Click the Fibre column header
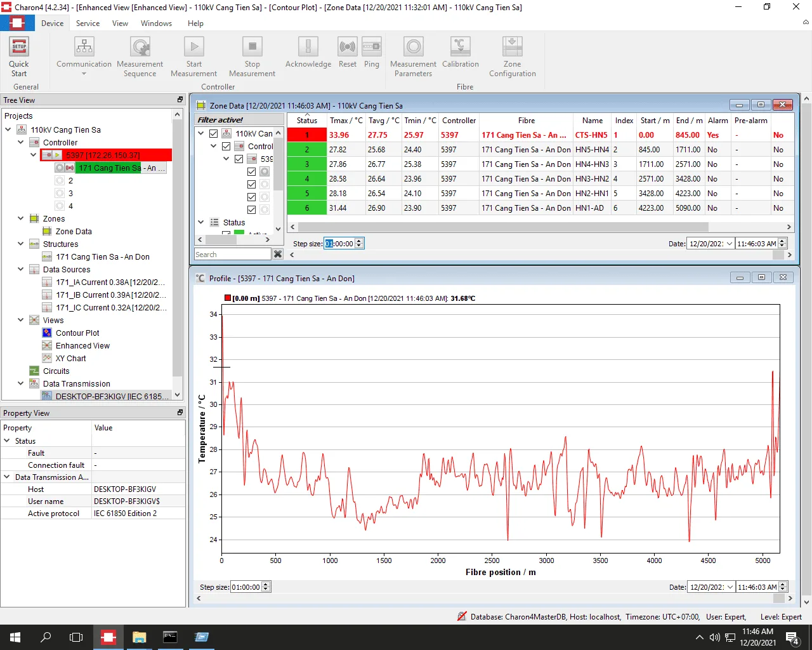 point(526,121)
